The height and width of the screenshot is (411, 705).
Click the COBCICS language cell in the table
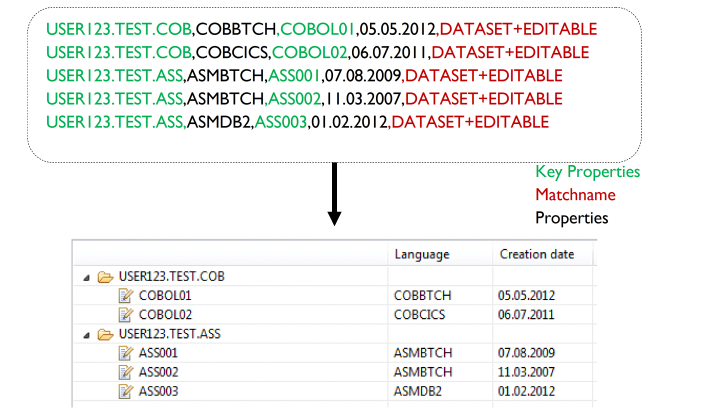[421, 314]
